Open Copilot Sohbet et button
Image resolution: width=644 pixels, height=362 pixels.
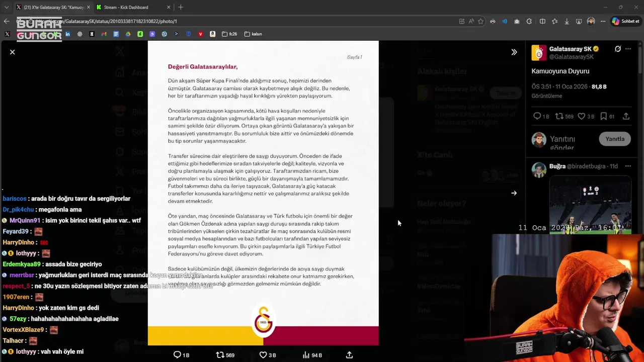coord(625,21)
